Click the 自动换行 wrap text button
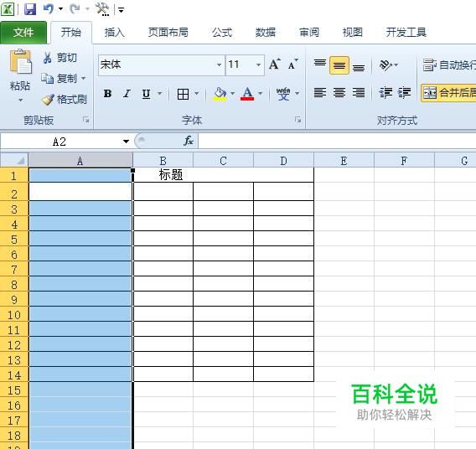Viewport: 476px width, 449px height. click(x=449, y=65)
